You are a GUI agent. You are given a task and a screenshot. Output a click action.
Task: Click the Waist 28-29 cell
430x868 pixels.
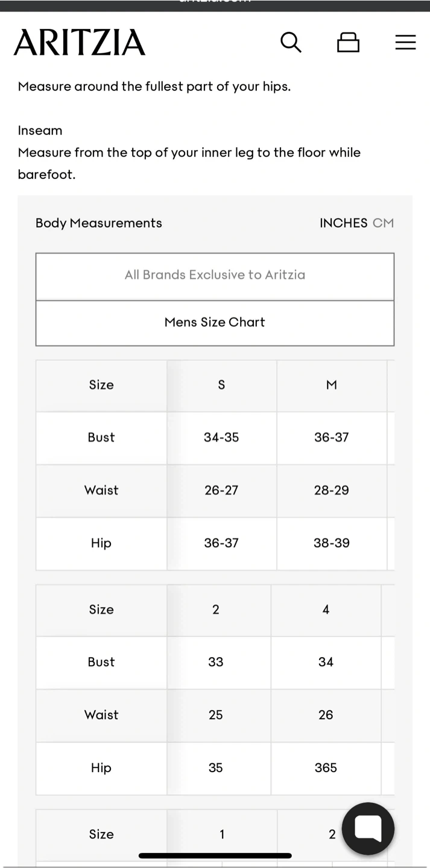point(331,490)
